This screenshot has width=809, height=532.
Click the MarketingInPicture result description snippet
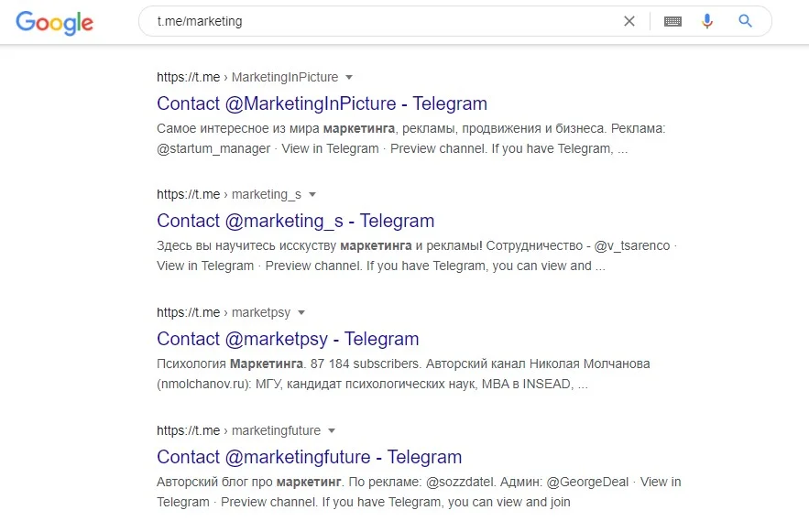410,138
